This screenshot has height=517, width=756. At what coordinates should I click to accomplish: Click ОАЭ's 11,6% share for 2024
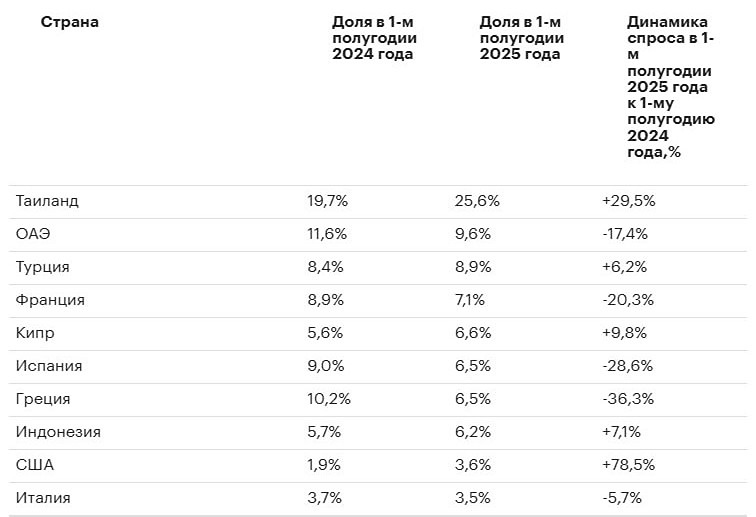click(327, 234)
